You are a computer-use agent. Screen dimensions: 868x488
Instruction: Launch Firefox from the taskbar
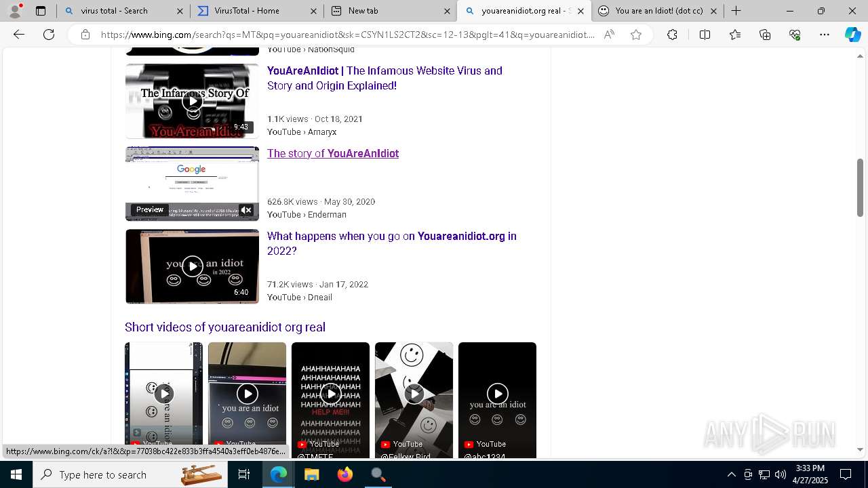coord(345,474)
